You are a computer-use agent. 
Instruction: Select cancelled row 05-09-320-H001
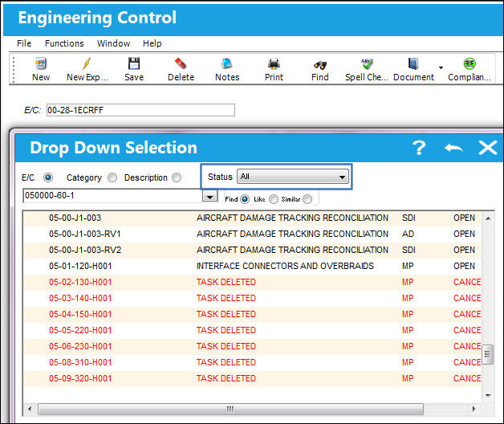click(252, 379)
